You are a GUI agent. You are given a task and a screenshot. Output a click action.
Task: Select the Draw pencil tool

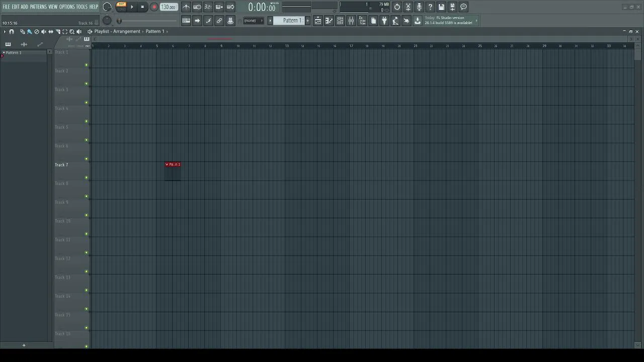[x=23, y=32]
